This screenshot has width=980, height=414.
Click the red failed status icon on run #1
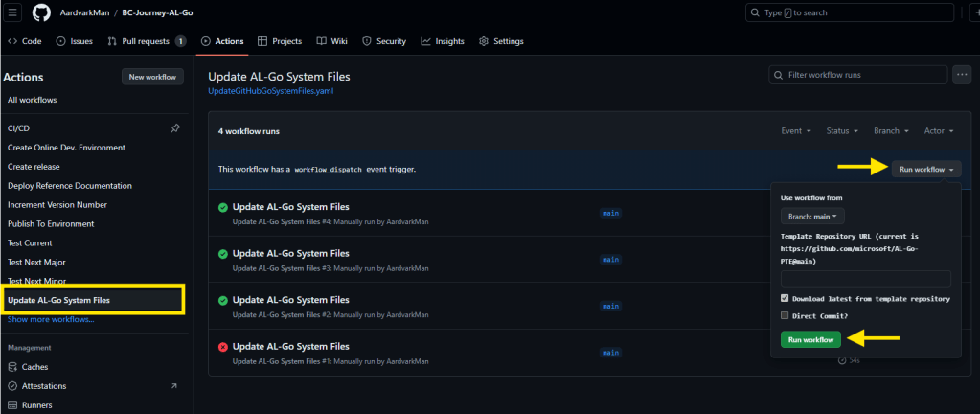click(x=222, y=346)
